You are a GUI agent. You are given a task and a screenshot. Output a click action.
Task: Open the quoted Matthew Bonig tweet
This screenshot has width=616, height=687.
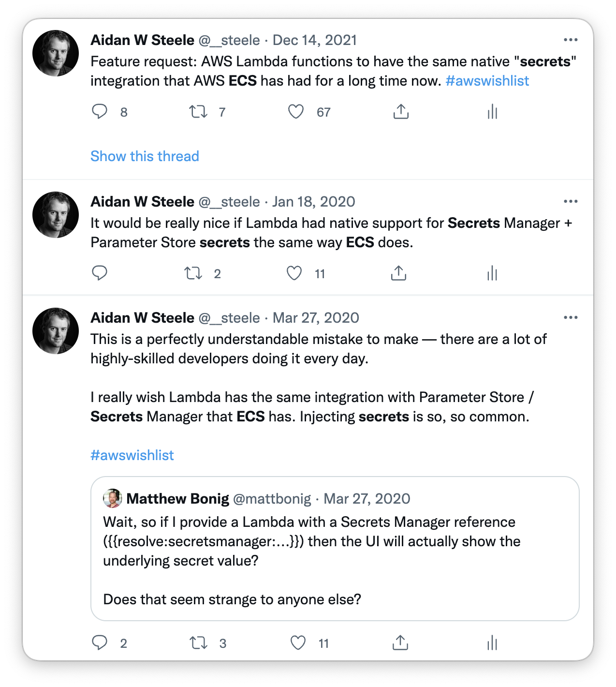coord(335,549)
